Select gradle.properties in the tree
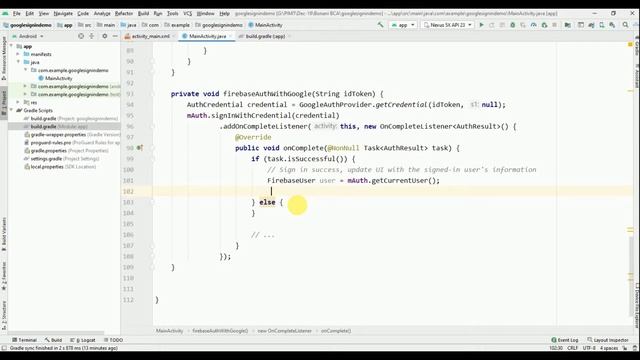 tap(66, 151)
